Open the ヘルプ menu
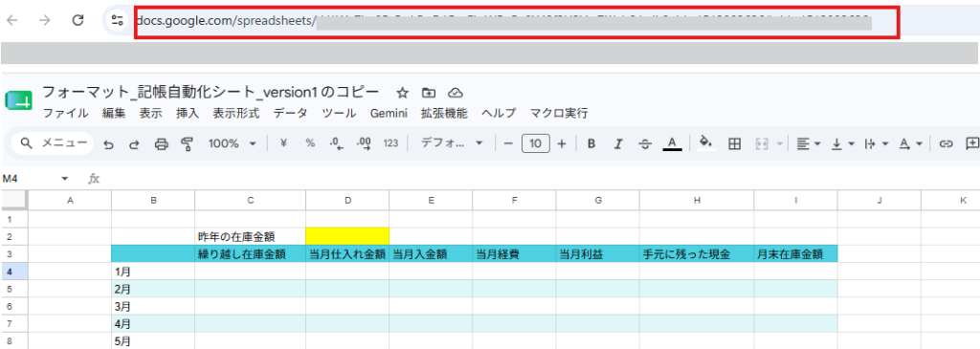This screenshot has width=980, height=349. [x=499, y=114]
